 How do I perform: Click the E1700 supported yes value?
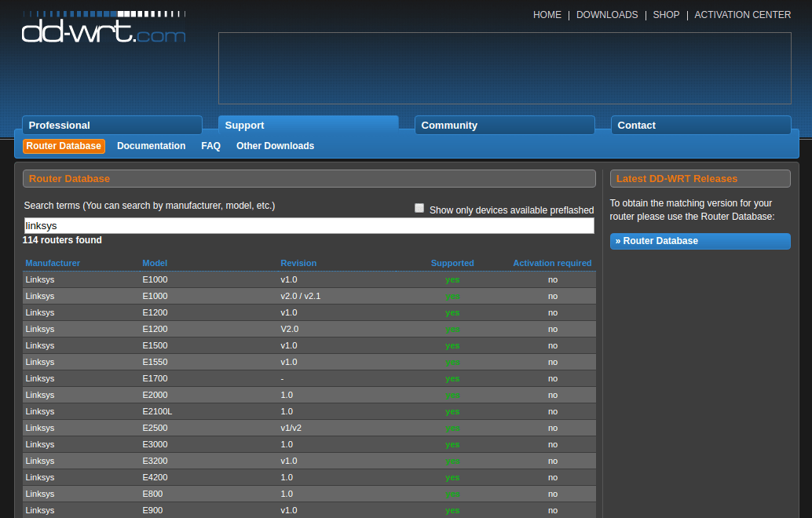pos(452,379)
